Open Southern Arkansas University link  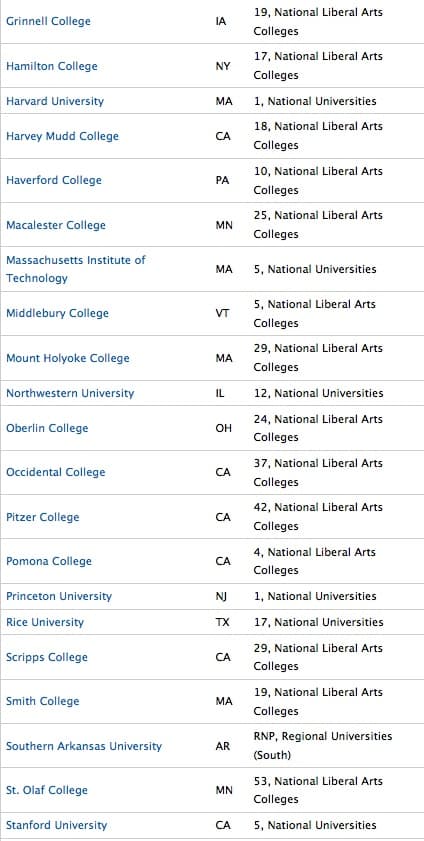tap(84, 746)
